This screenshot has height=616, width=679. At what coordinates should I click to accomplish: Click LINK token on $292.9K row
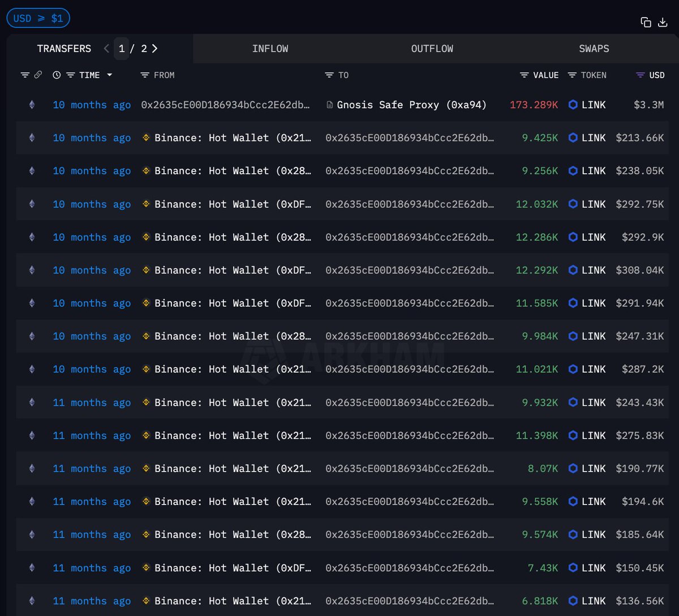(594, 237)
